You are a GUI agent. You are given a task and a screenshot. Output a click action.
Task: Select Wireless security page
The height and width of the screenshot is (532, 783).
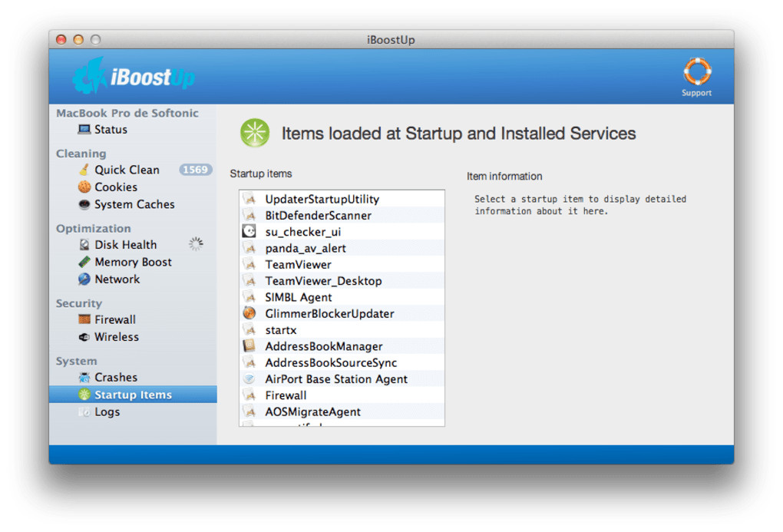click(x=133, y=337)
